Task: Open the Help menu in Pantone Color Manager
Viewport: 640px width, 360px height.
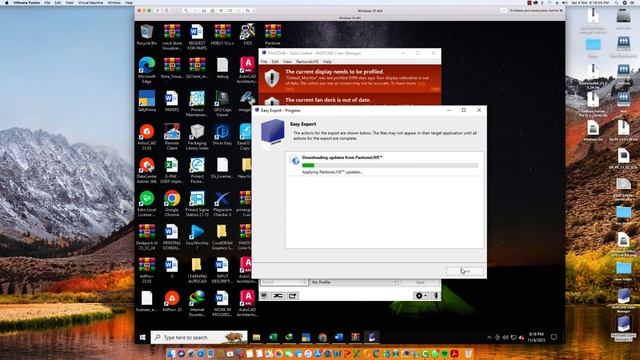Action: pyautogui.click(x=327, y=62)
